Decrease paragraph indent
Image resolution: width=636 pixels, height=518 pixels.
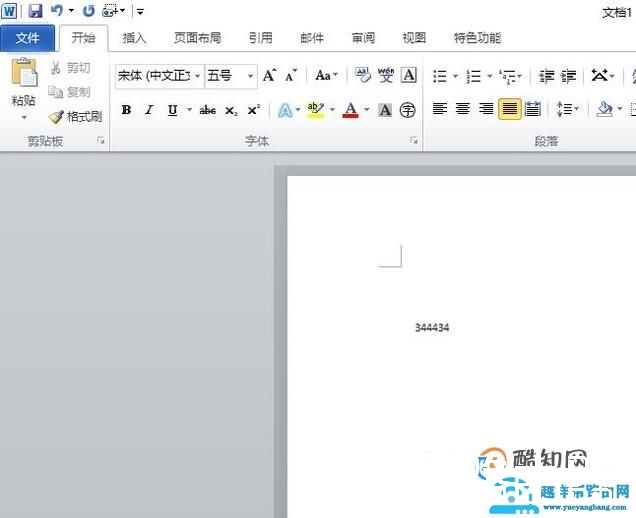pyautogui.click(x=546, y=76)
